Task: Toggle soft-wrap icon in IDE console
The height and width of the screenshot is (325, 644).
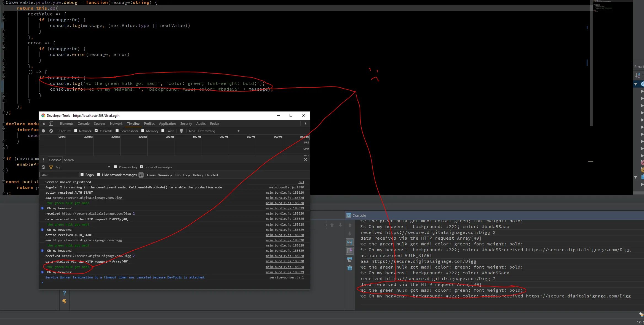Action: tap(350, 242)
